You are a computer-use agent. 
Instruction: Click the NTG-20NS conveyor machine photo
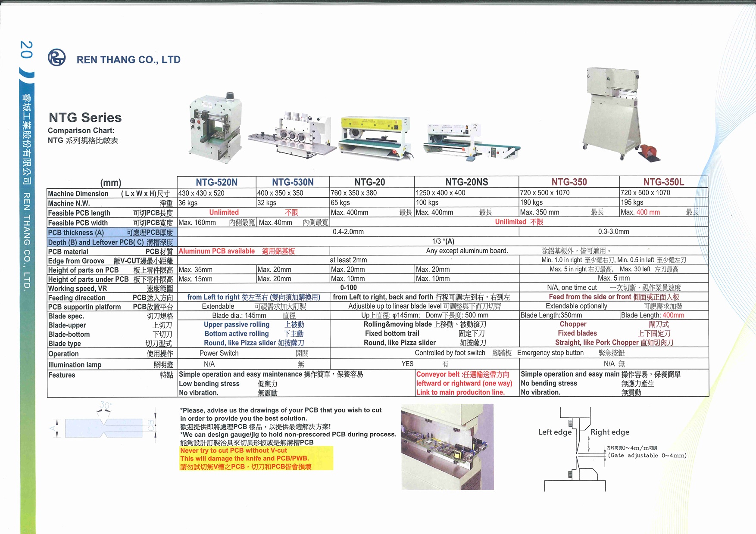pyautogui.click(x=472, y=142)
